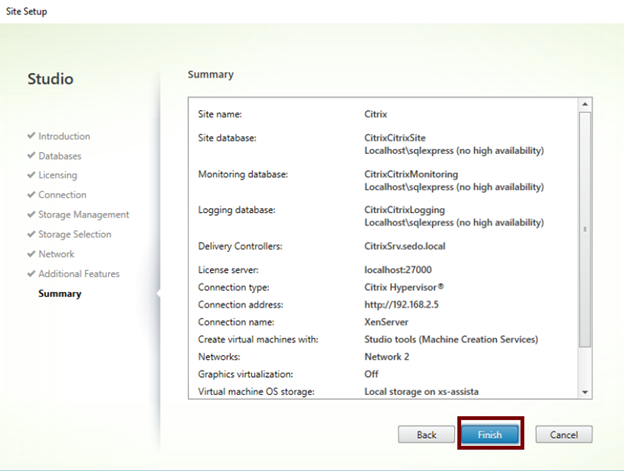This screenshot has width=624, height=471.
Task: Click the checkmark icon beside Storage Selection
Action: 31,234
